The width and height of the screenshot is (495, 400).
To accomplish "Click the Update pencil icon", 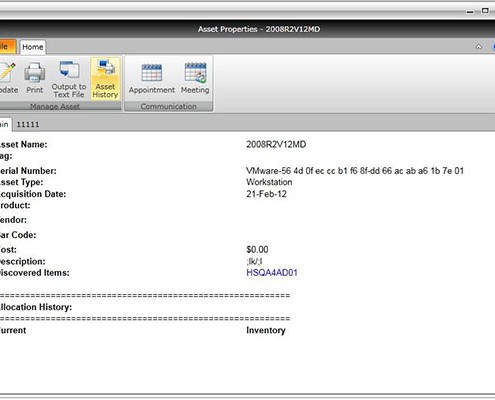I will 7,78.
